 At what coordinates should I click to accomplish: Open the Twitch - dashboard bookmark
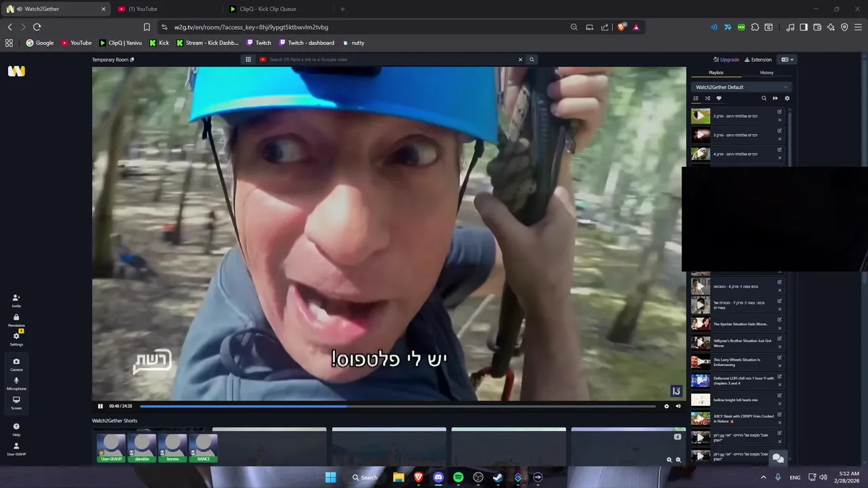coord(307,43)
